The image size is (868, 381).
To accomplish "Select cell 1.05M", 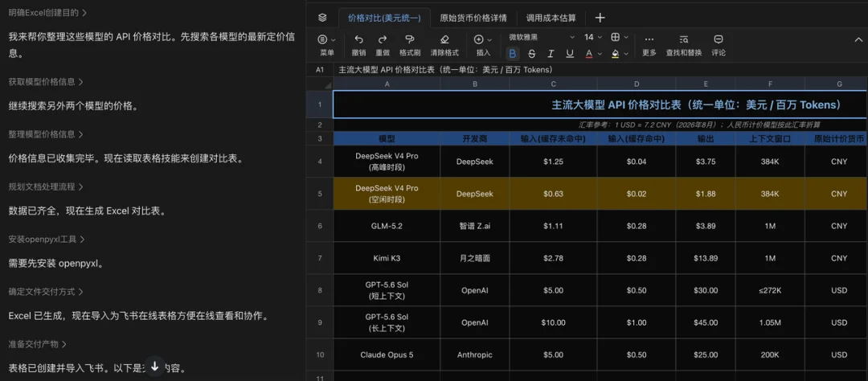I will click(770, 322).
